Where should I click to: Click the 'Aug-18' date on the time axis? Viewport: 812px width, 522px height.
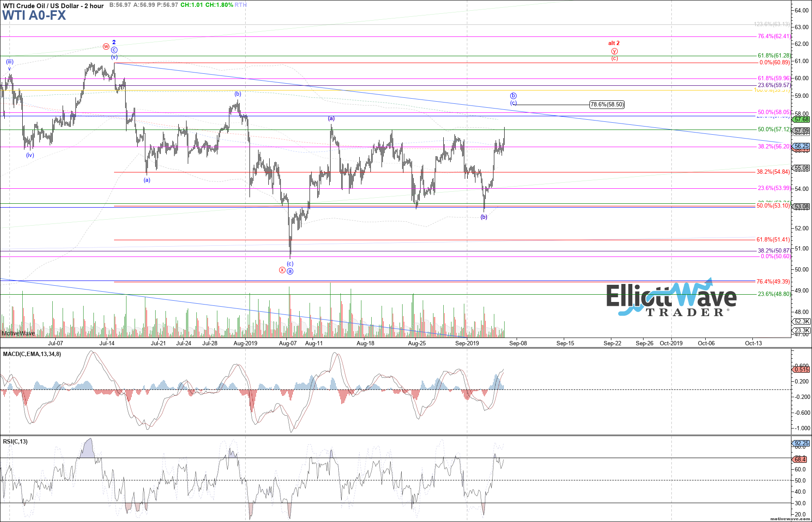click(x=365, y=343)
